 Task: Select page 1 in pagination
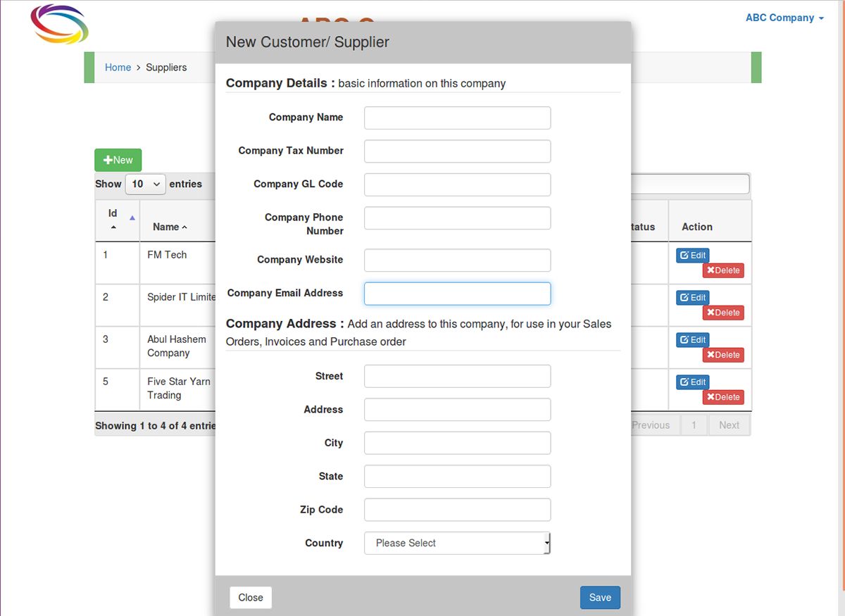coord(694,425)
